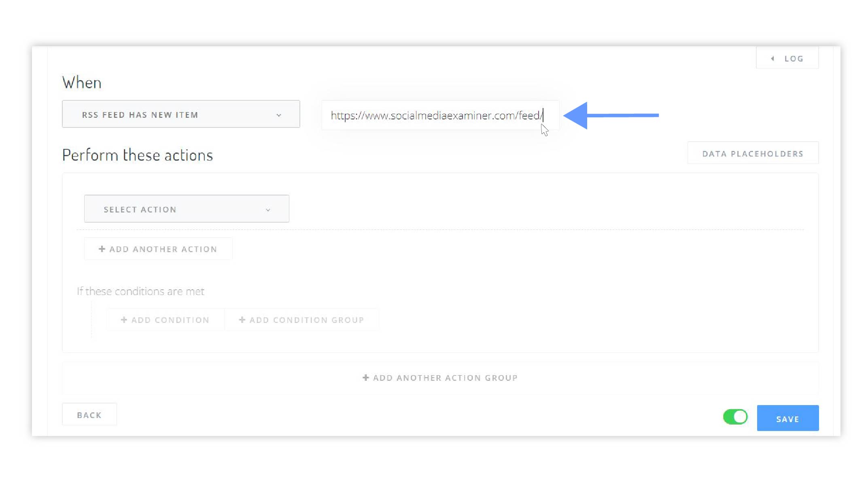Click the Data Placeholders button
The image size is (868, 484).
click(x=753, y=153)
